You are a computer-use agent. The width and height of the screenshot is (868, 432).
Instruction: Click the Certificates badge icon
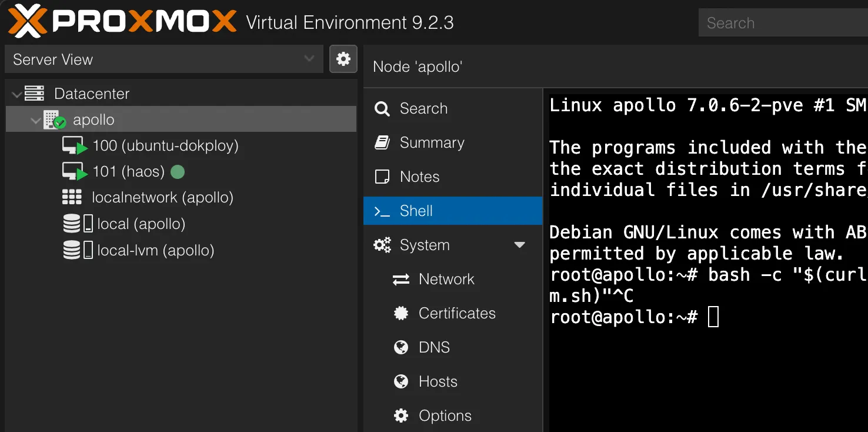pyautogui.click(x=401, y=313)
